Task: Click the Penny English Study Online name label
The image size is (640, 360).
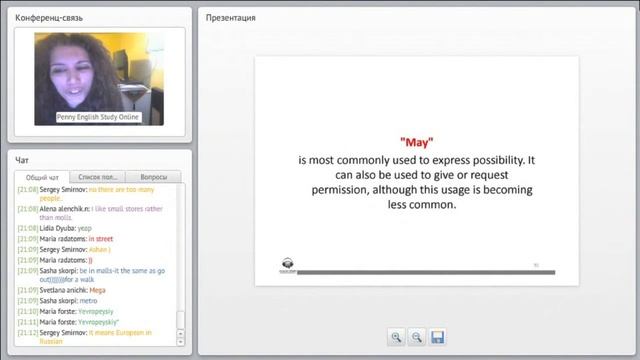Action: coord(98,117)
